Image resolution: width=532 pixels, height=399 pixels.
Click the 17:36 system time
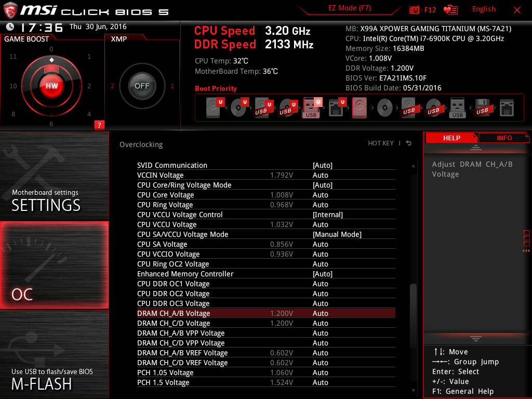coord(42,27)
